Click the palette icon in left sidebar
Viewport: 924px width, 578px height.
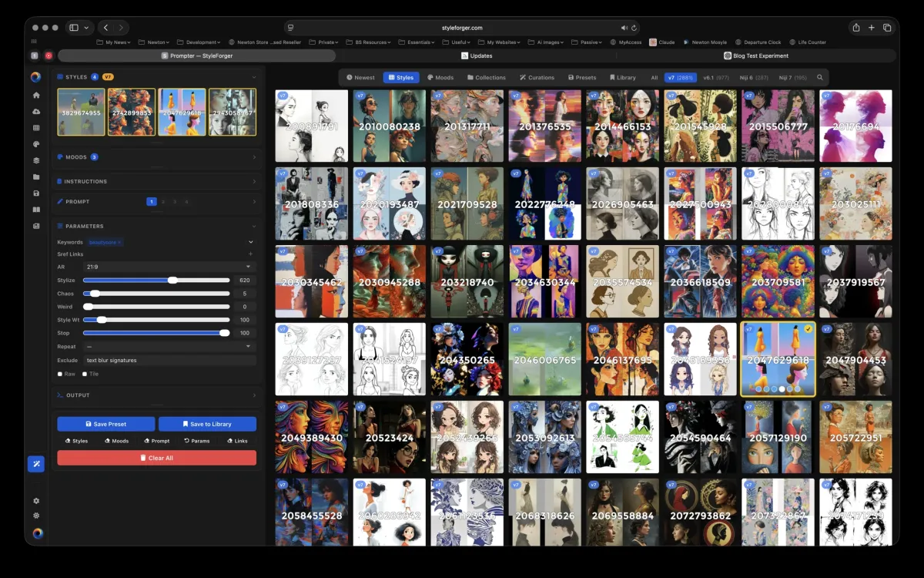[x=36, y=144]
